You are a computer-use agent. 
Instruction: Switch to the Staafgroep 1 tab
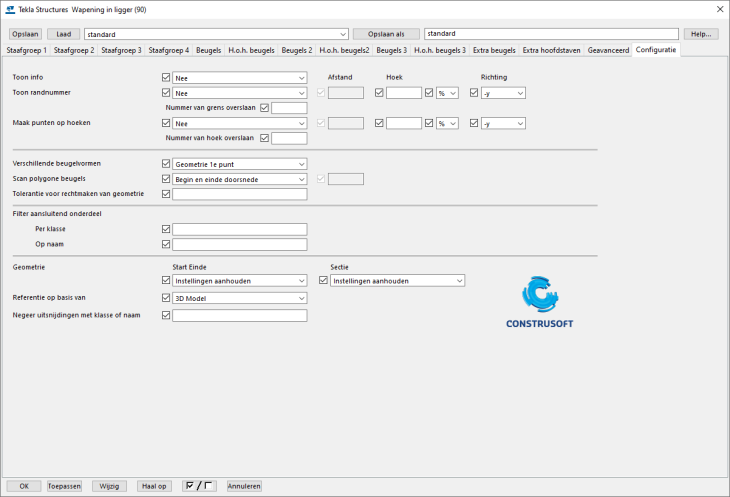click(x=27, y=49)
